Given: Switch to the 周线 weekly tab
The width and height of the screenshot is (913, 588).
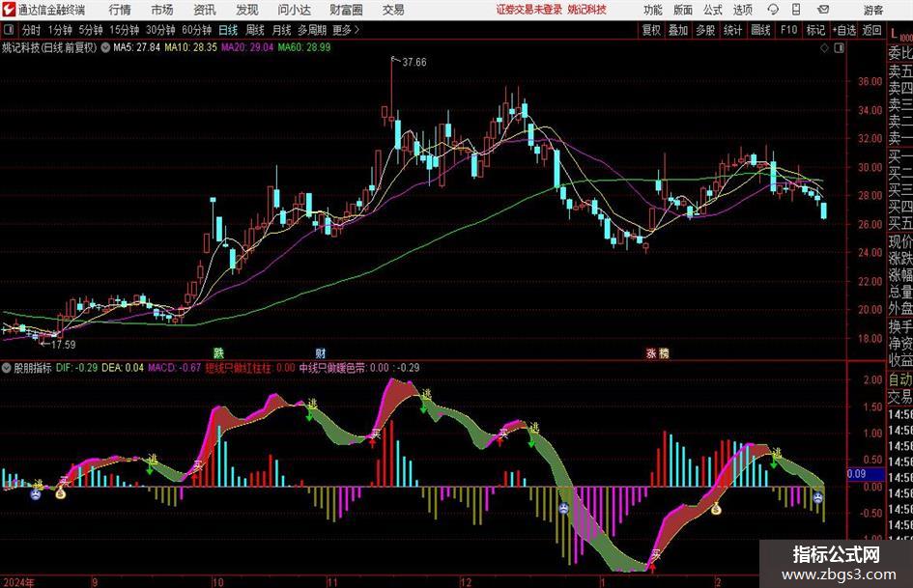Looking at the screenshot, I should click(254, 30).
